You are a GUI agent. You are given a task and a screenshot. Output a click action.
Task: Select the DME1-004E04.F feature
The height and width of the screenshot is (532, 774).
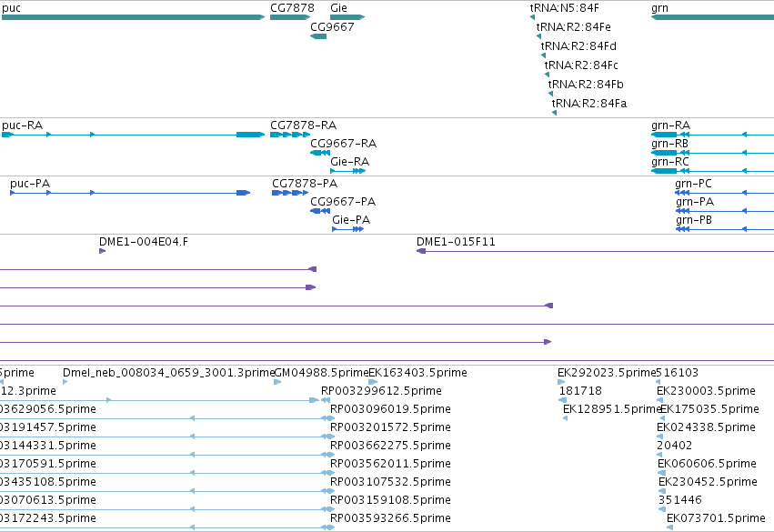click(x=102, y=251)
